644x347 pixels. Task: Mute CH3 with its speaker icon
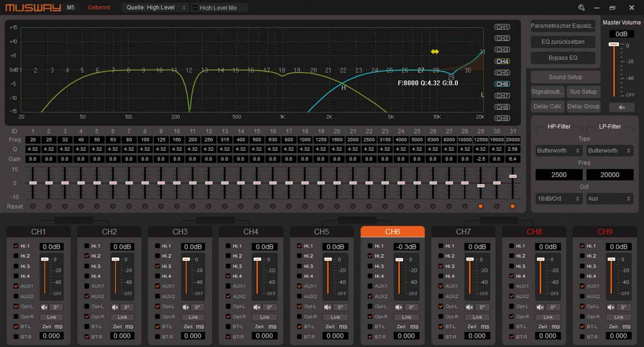tap(186, 308)
